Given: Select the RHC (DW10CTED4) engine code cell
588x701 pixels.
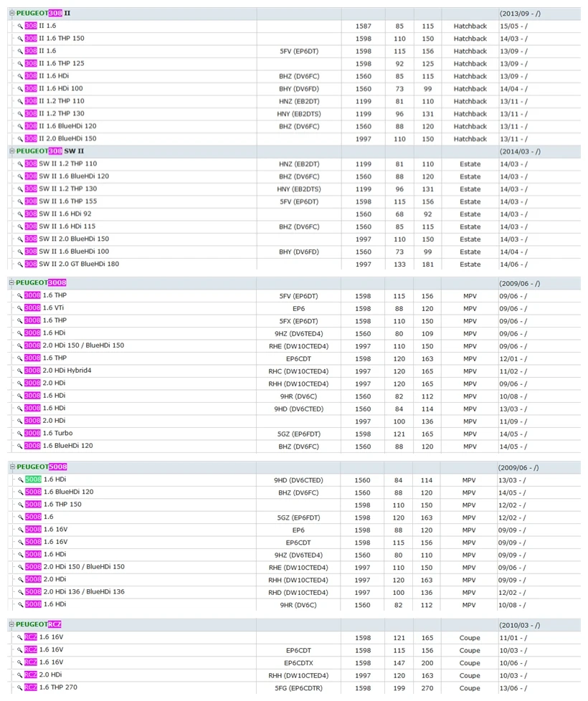Looking at the screenshot, I should click(x=298, y=371).
